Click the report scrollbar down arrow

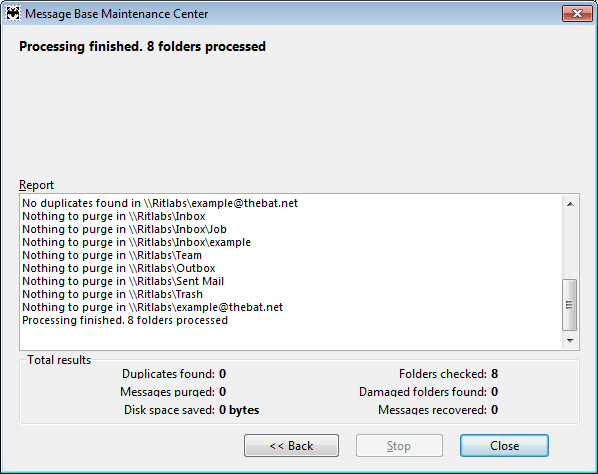click(570, 340)
